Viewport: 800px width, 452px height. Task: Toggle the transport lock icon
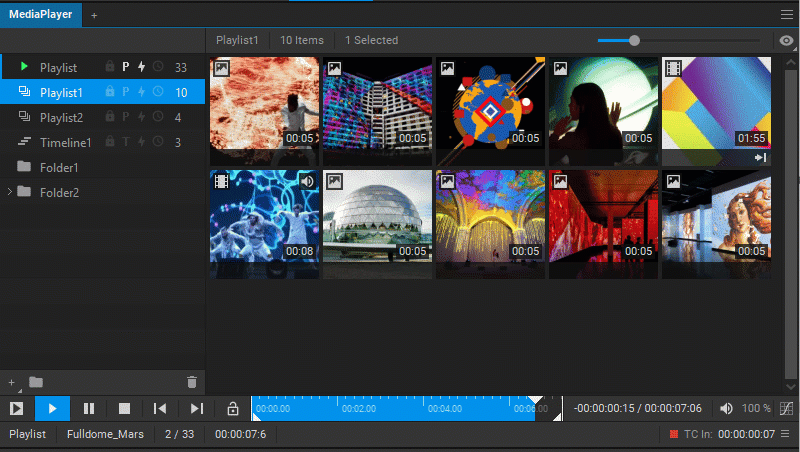[233, 409]
